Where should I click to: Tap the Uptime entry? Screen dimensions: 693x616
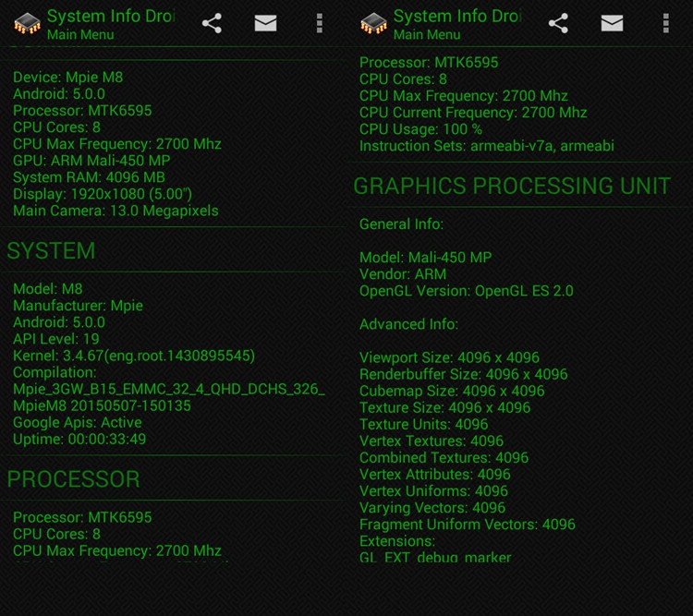[79, 439]
